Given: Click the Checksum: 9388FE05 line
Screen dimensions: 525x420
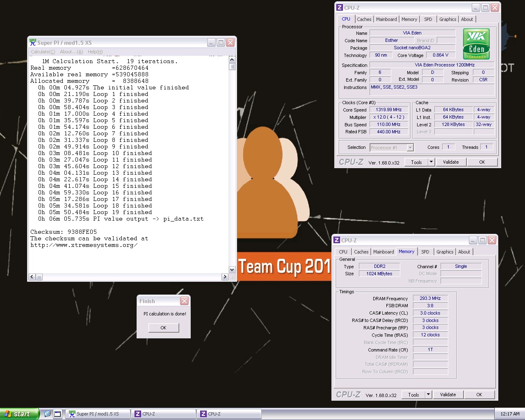Looking at the screenshot, I should click(x=64, y=232).
